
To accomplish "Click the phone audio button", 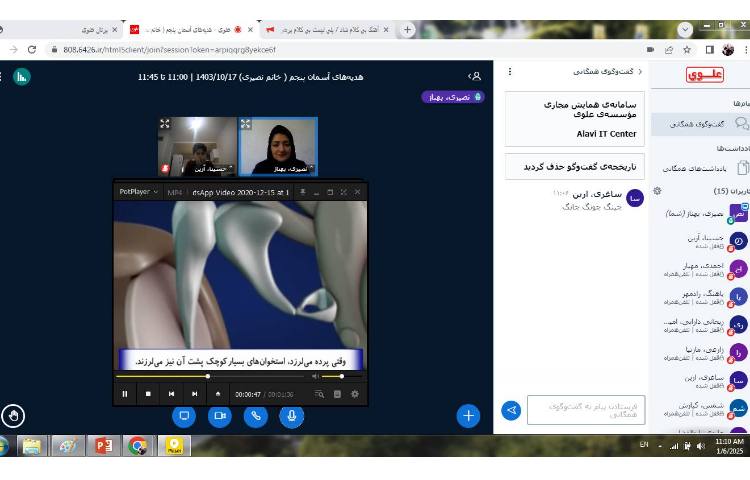I will pos(256,415).
